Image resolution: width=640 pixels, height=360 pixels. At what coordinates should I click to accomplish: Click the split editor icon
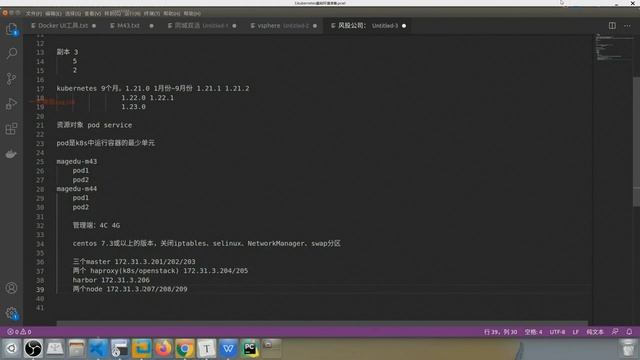612,26
